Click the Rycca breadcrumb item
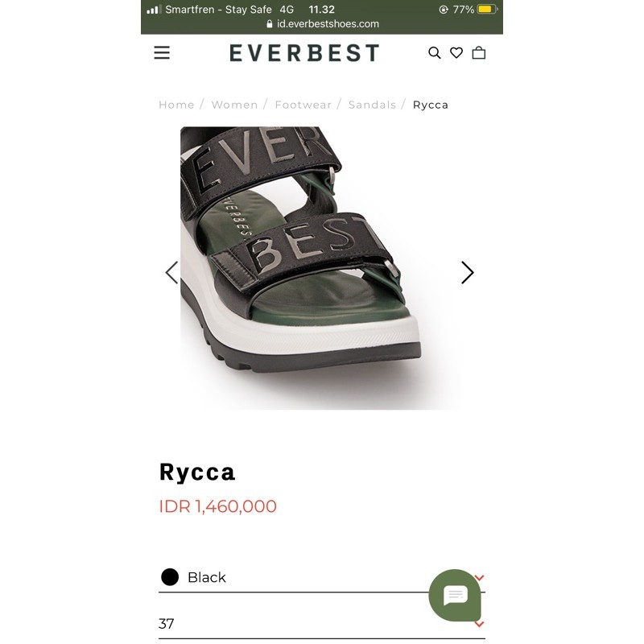Image resolution: width=644 pixels, height=644 pixels. tap(431, 105)
